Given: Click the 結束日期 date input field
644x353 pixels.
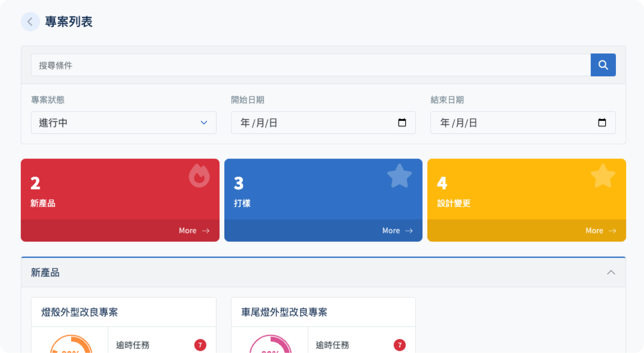Looking at the screenshot, I should [513, 123].
